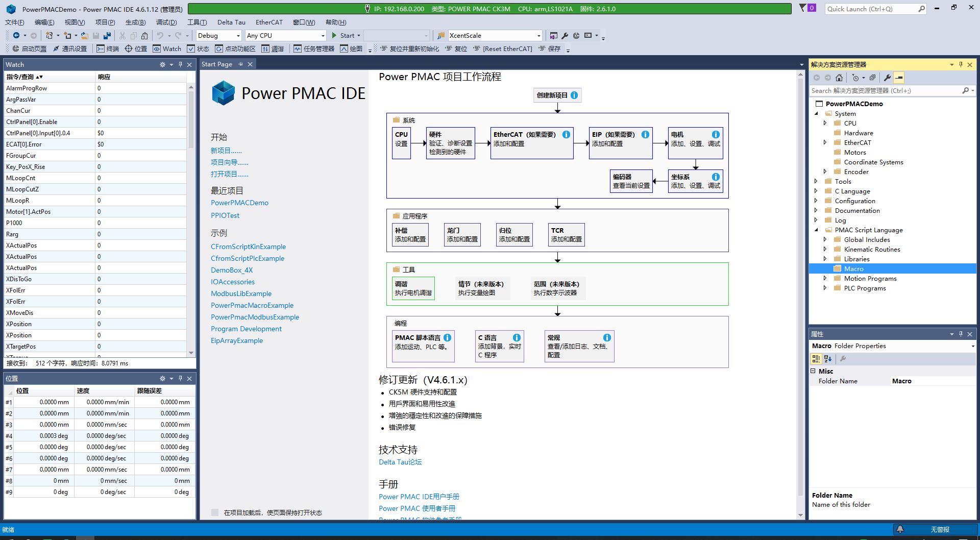The image size is (980, 540).
Task: Click info icon on EtherCAT workflow box
Action: tap(566, 134)
